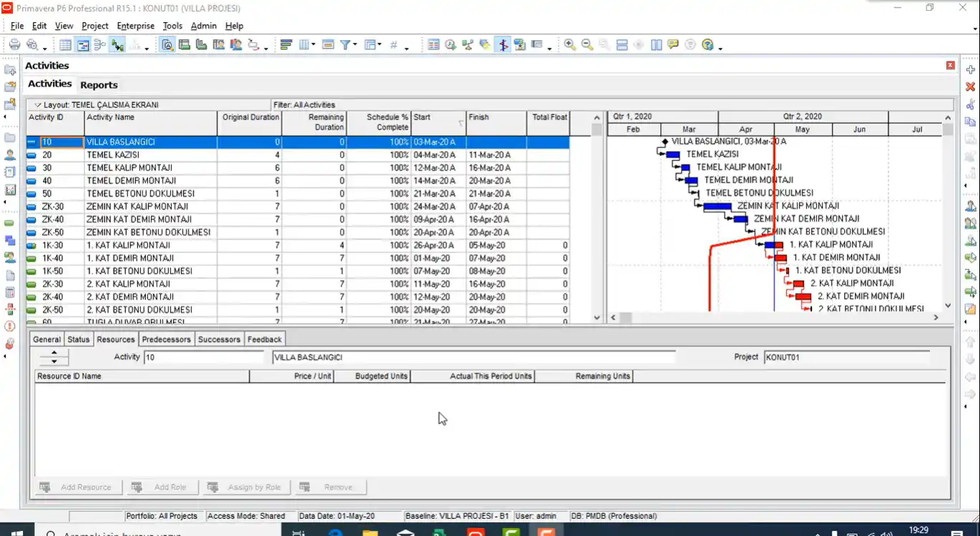Open the Help globe icon
The height and width of the screenshot is (536, 980).
(708, 45)
